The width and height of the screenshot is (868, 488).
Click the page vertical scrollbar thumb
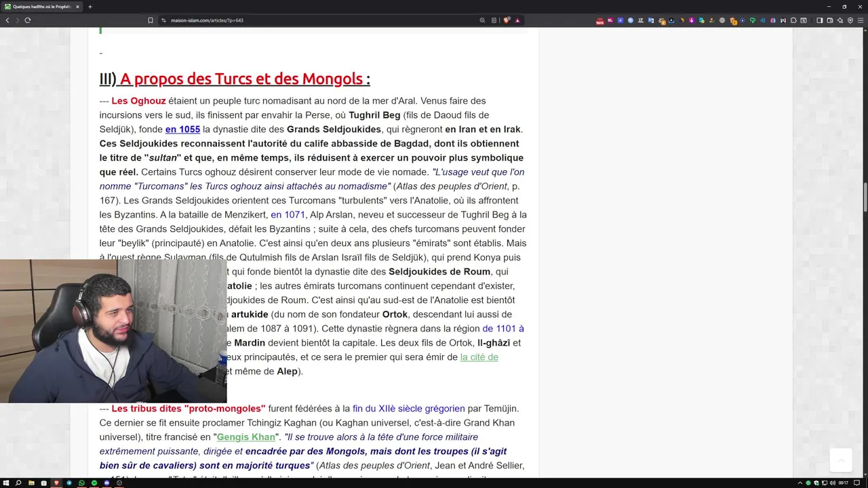865,197
